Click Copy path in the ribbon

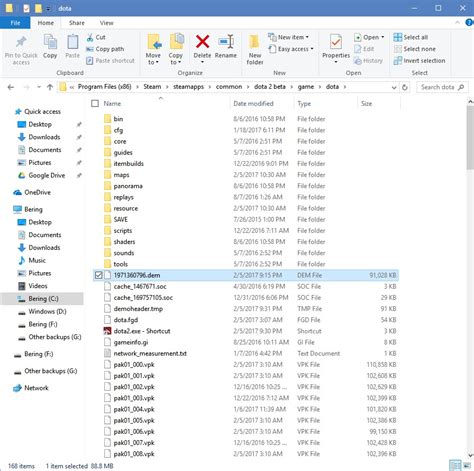click(105, 49)
